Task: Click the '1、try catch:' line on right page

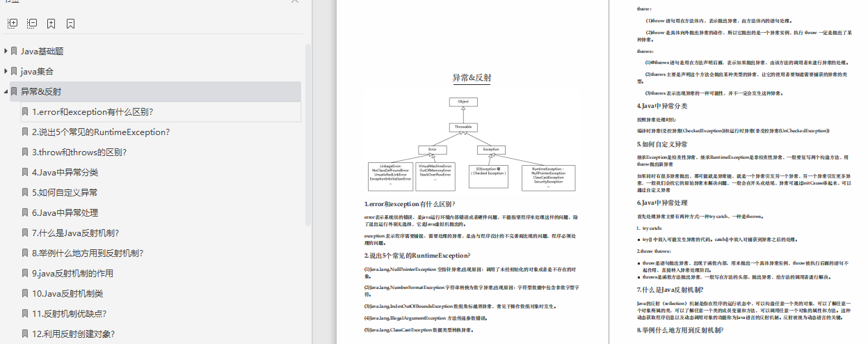Action: click(650, 228)
